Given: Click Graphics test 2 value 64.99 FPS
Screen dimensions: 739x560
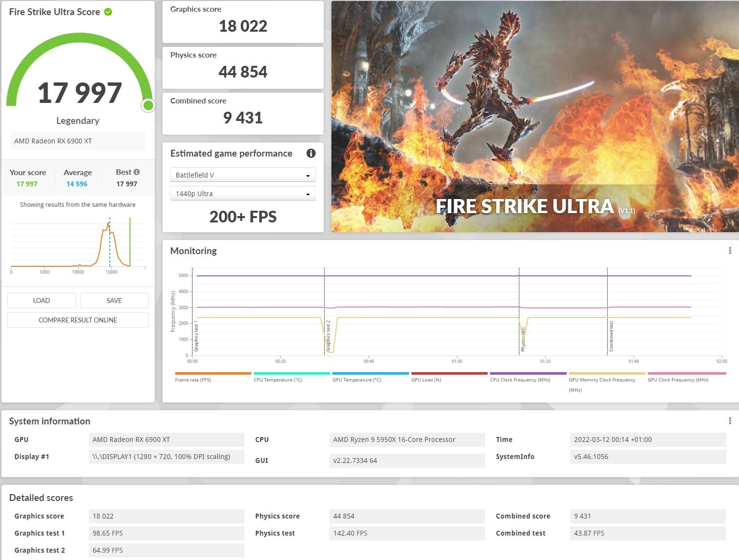Looking at the screenshot, I should (x=166, y=550).
